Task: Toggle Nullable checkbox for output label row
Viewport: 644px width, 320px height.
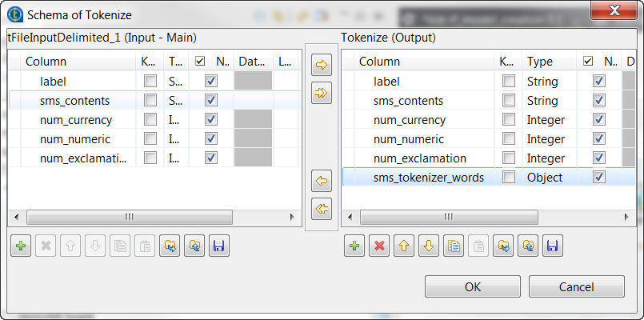Action: [599, 81]
